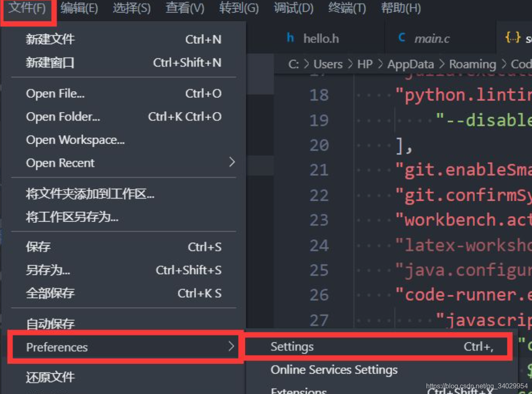Click the hello.h file icon
The width and height of the screenshot is (532, 394).
coord(291,38)
